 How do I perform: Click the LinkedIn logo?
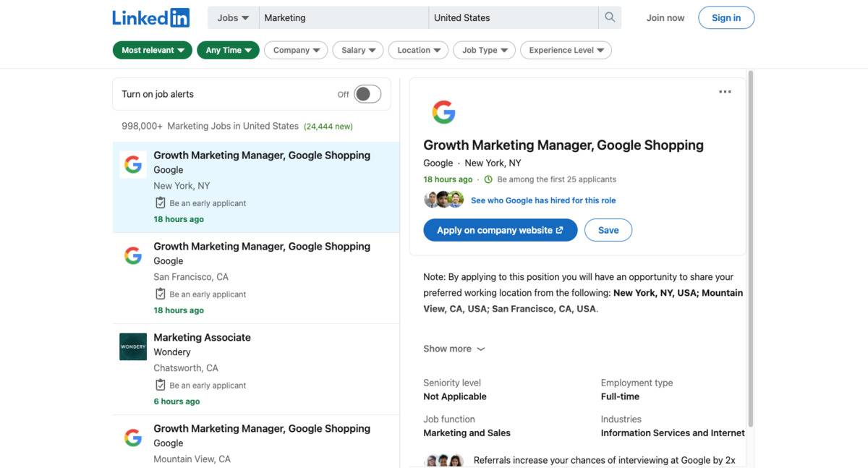[150, 17]
